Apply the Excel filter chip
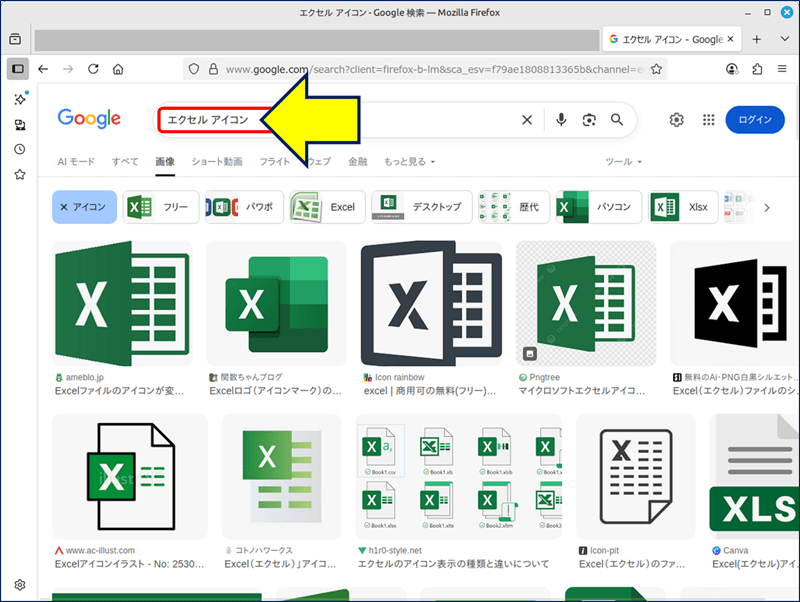800x602 pixels. (x=328, y=207)
